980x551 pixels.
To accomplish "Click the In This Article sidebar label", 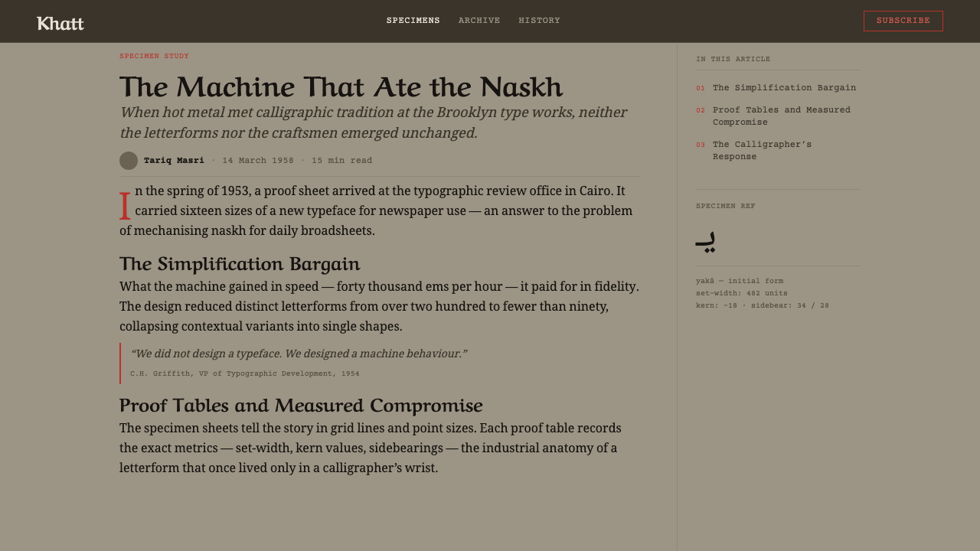I will click(733, 59).
